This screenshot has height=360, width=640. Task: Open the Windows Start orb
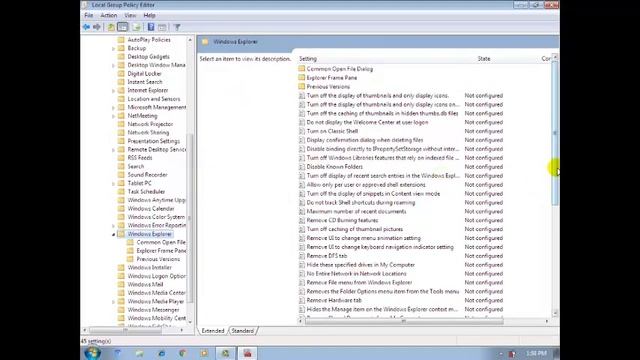92,353
